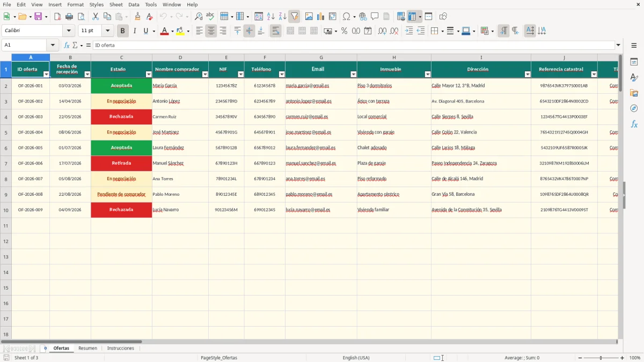Toggle center horizontally alignment

click(211, 31)
